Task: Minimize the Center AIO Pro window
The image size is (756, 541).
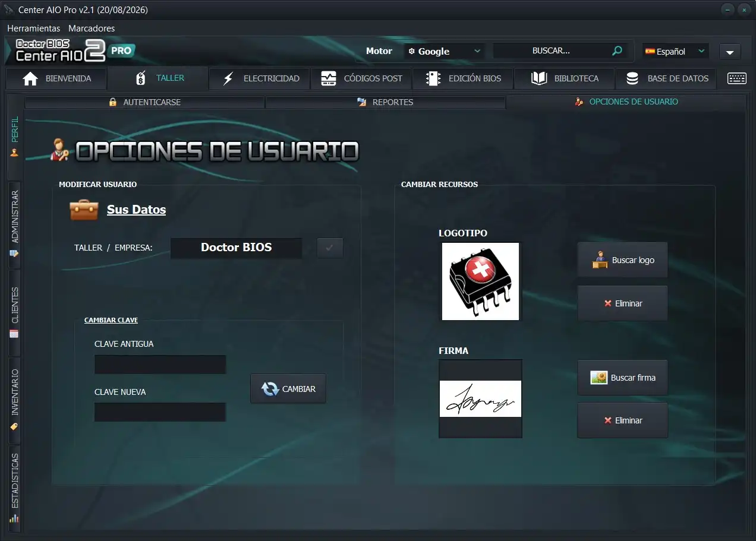Action: [727, 10]
